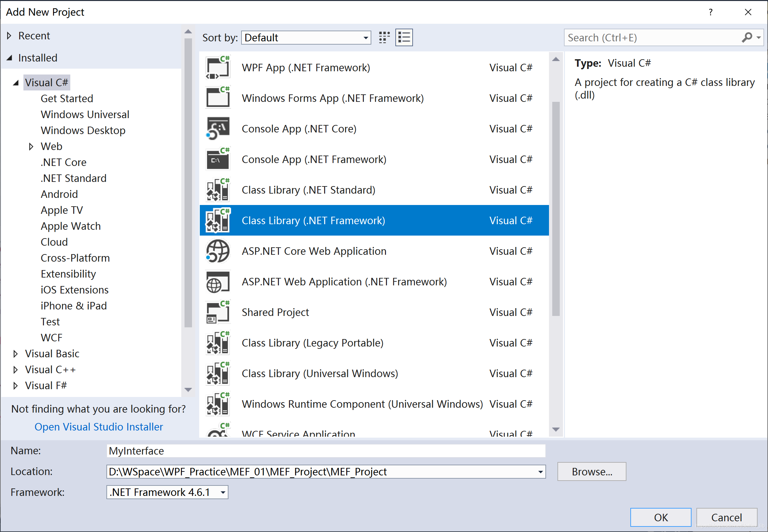Click the magnifier icon in search box

(x=747, y=37)
